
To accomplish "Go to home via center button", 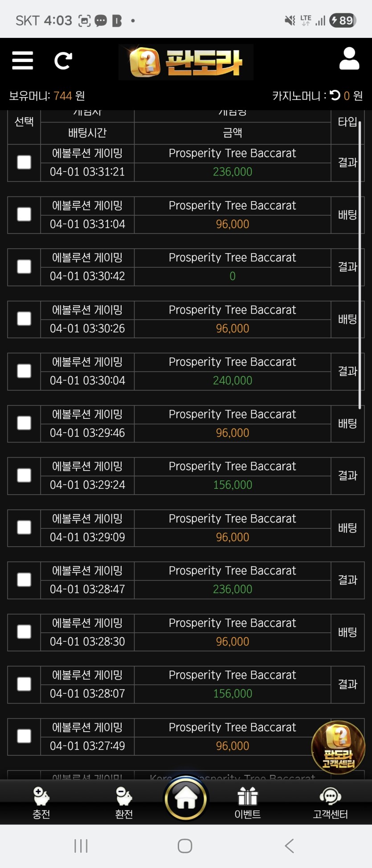I will point(185,798).
